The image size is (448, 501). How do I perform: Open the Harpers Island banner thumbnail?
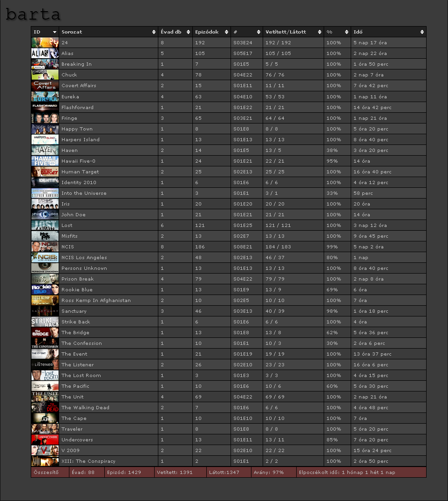[x=45, y=140]
